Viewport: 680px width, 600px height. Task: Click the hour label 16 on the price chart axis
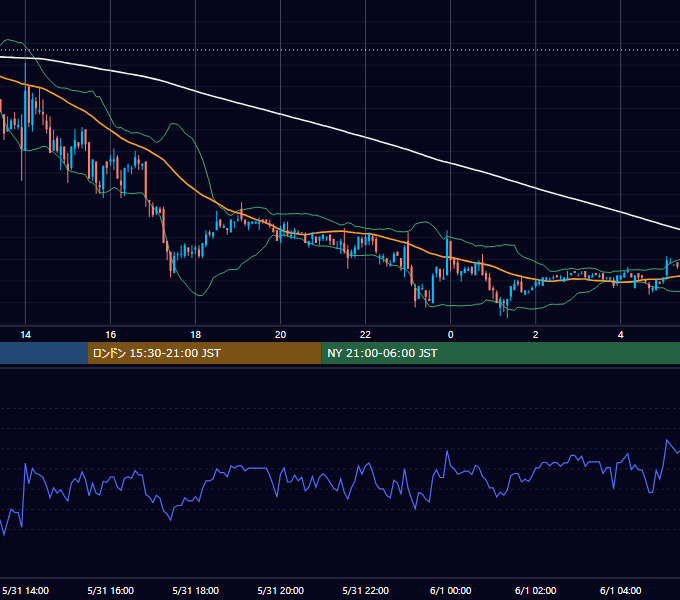[111, 334]
